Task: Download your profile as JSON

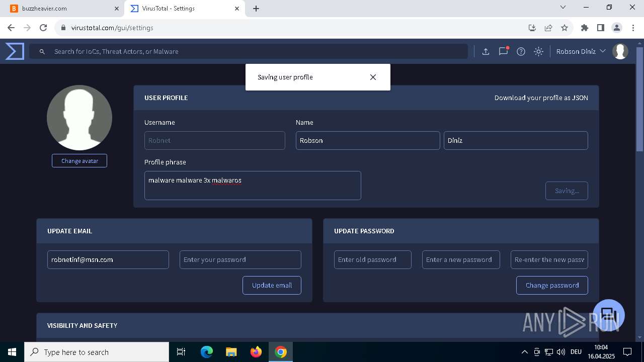Action: tap(541, 98)
